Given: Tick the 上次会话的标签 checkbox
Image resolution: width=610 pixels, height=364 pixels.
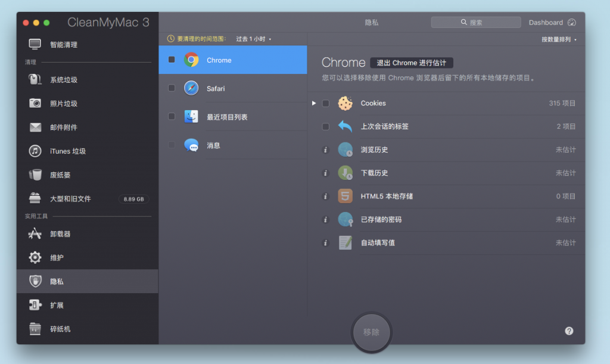Looking at the screenshot, I should (326, 126).
